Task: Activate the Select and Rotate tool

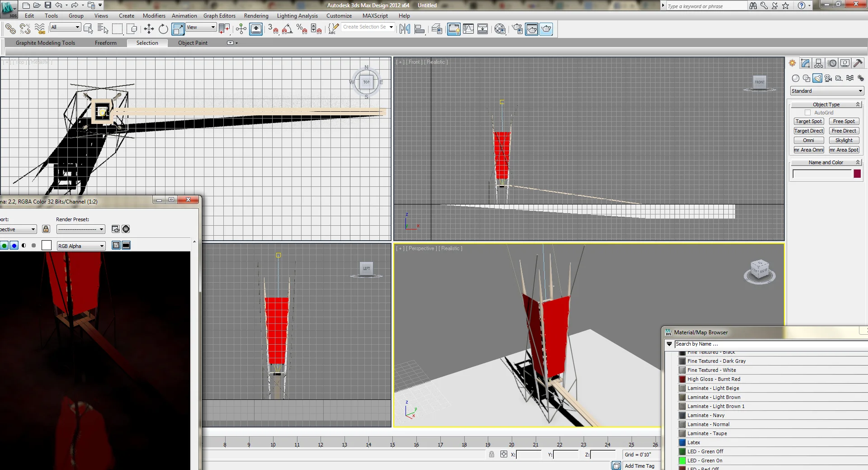Action: click(x=163, y=29)
